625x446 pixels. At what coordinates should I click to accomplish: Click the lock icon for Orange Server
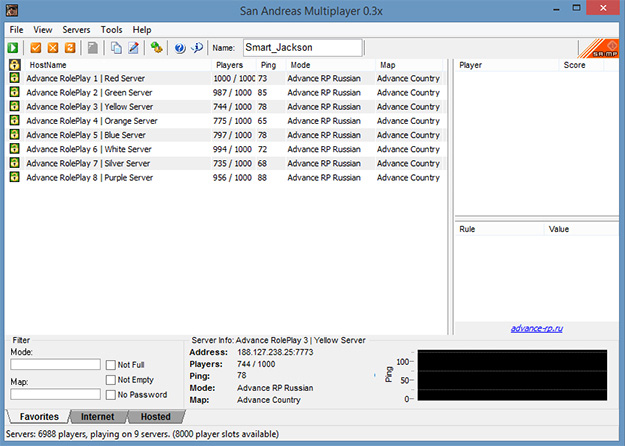click(x=15, y=120)
